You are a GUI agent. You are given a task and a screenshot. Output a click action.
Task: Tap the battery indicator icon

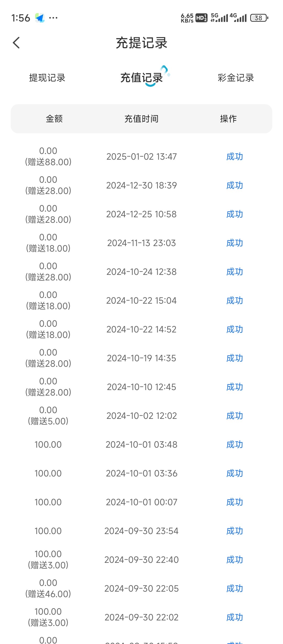click(x=259, y=18)
